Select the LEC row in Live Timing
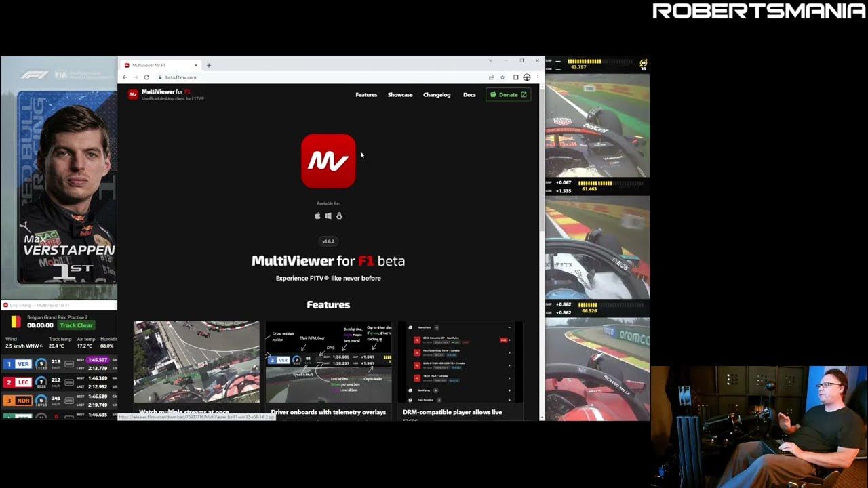The width and height of the screenshot is (868, 488). point(59,382)
